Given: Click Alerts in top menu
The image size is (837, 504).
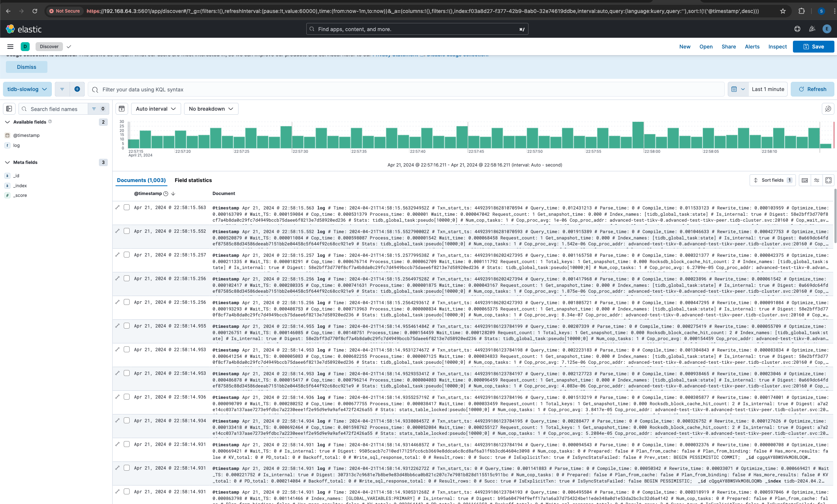Looking at the screenshot, I should click(x=752, y=47).
